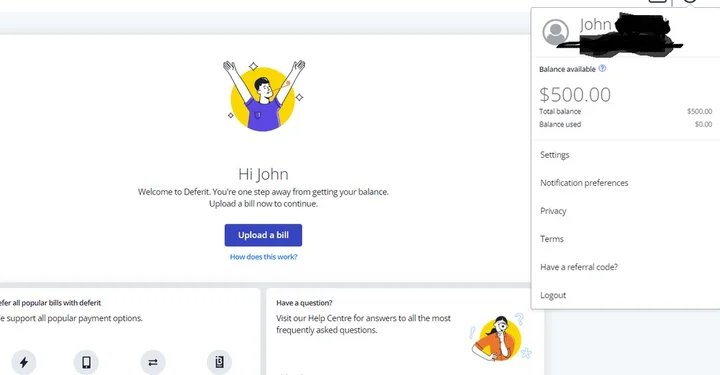Image resolution: width=720 pixels, height=375 pixels.
Task: Click the transfer arrows payment icon
Action: click(153, 362)
